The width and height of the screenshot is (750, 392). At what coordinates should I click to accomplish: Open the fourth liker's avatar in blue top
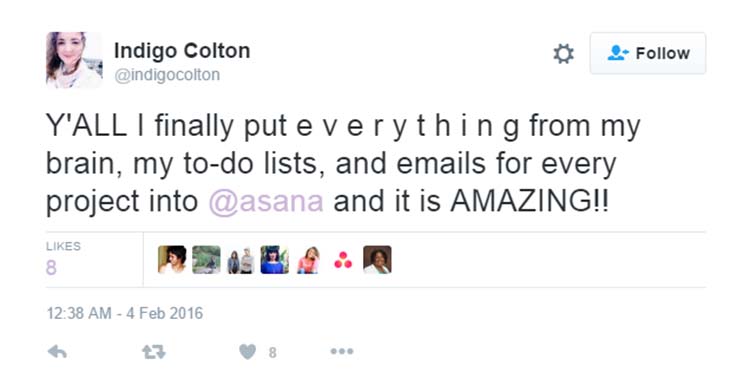pos(275,260)
